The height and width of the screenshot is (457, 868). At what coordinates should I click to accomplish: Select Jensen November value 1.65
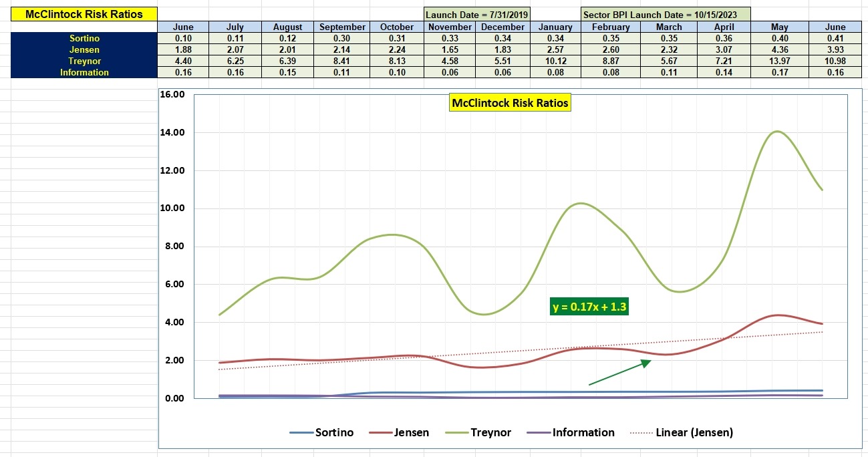[x=449, y=49]
